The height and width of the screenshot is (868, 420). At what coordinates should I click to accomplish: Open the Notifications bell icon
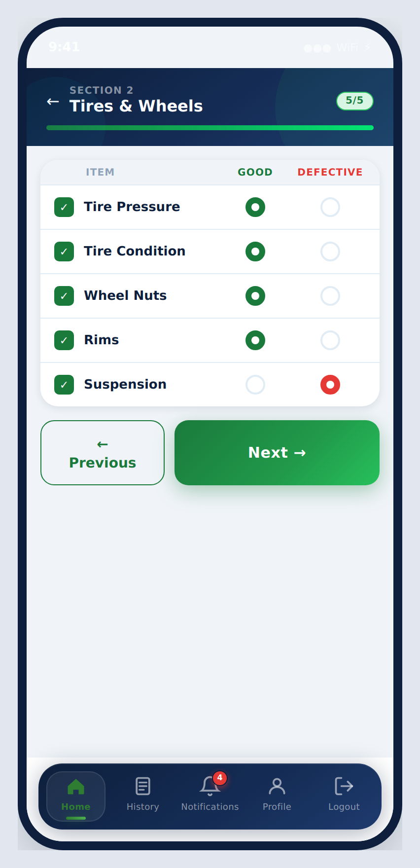click(x=210, y=786)
